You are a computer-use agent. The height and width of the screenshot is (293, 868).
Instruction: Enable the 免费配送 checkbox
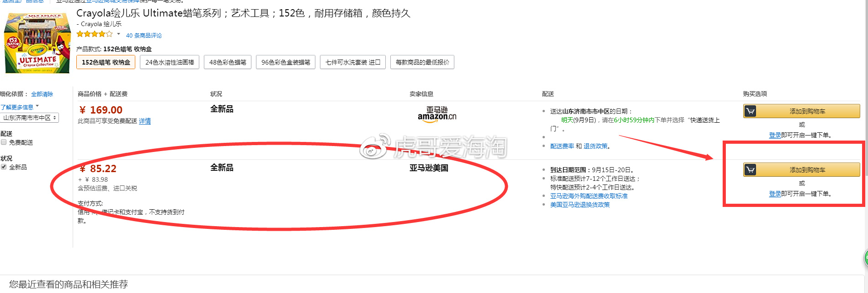[x=4, y=142]
